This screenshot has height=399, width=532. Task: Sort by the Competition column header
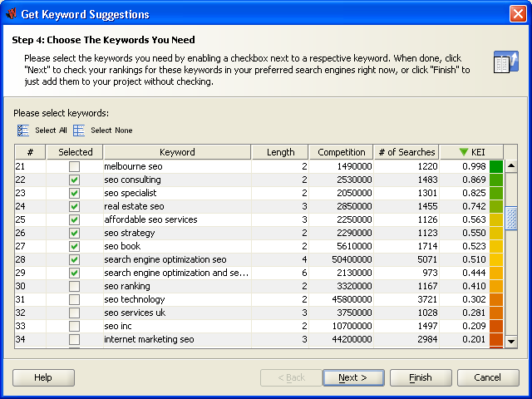pyautogui.click(x=342, y=152)
